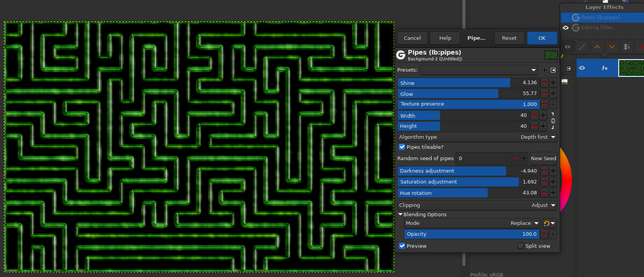Decrease the Opacity value

[544, 234]
